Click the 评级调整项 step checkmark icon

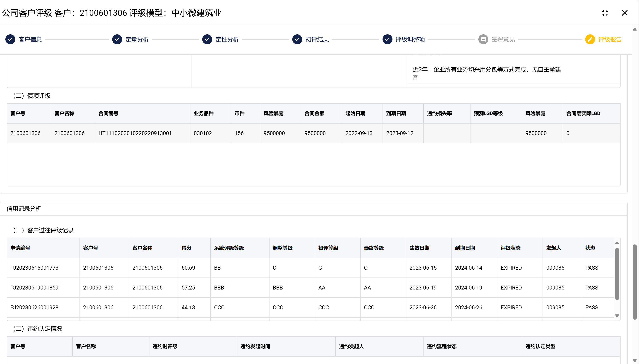[387, 40]
